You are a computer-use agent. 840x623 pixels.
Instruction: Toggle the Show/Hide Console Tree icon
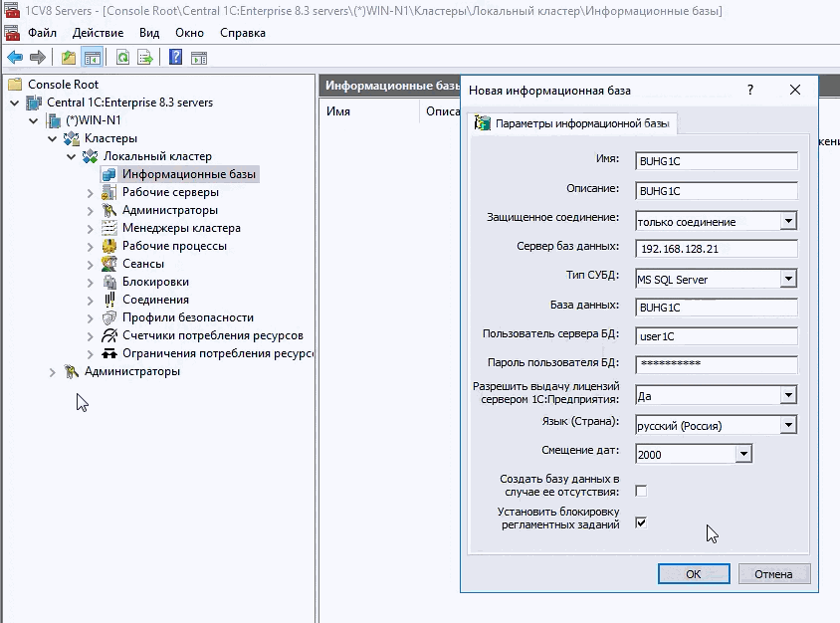[x=92, y=57]
